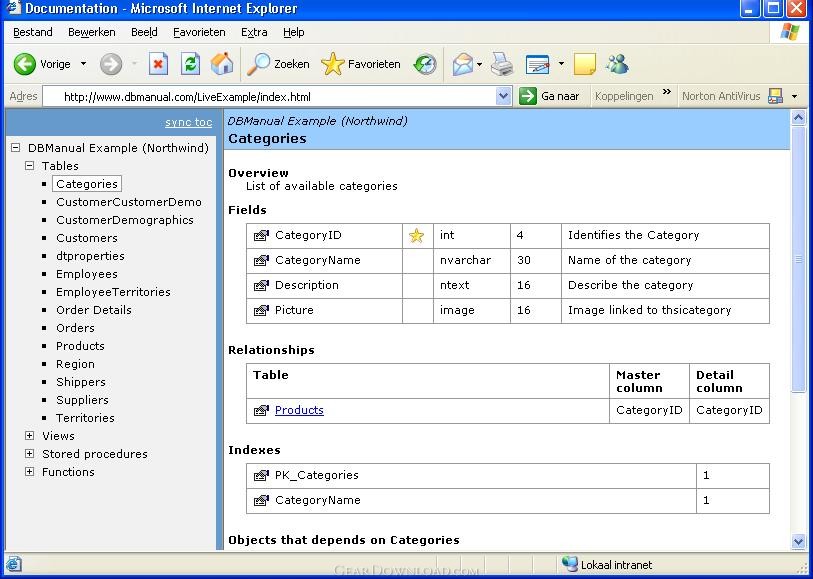Open the Help menu
Image resolution: width=813 pixels, height=579 pixels.
coord(293,32)
